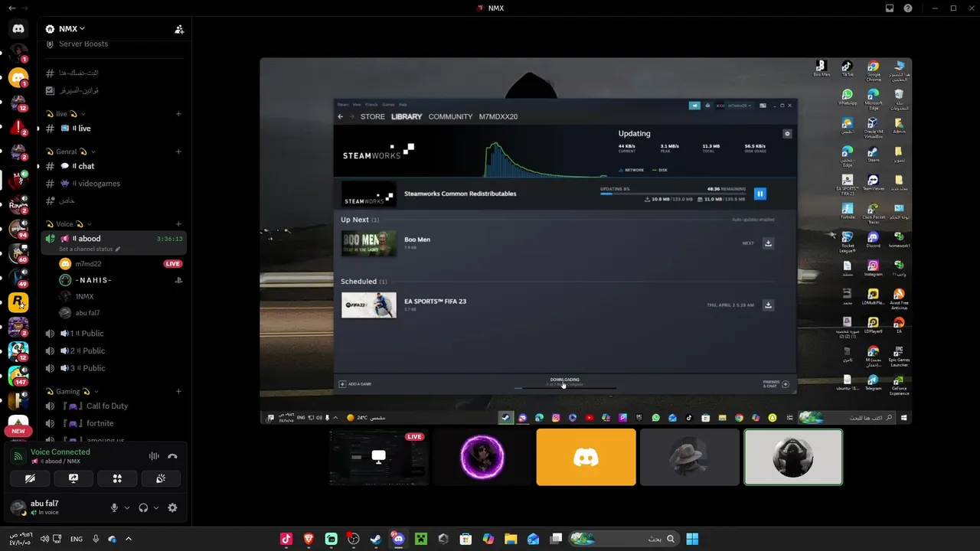The width and height of the screenshot is (980, 551).
Task: Toggle the camera button in voice panel
Action: click(x=30, y=478)
